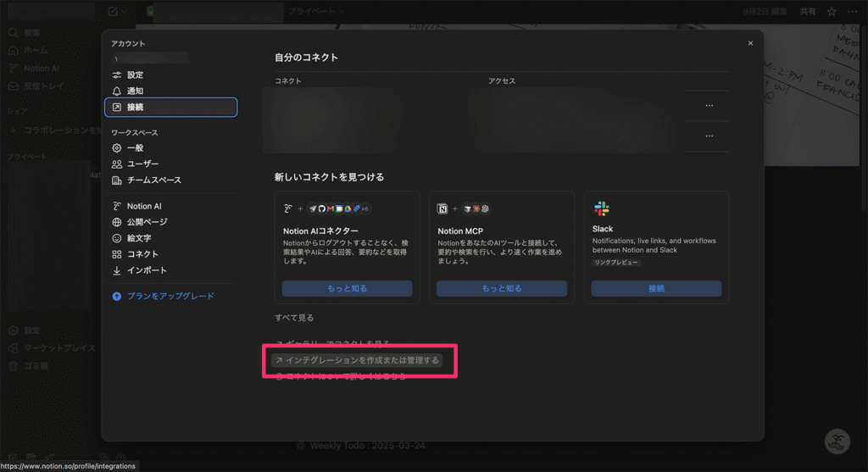Close the settings modal with X
Viewport: 868px width, 472px height.
click(750, 43)
